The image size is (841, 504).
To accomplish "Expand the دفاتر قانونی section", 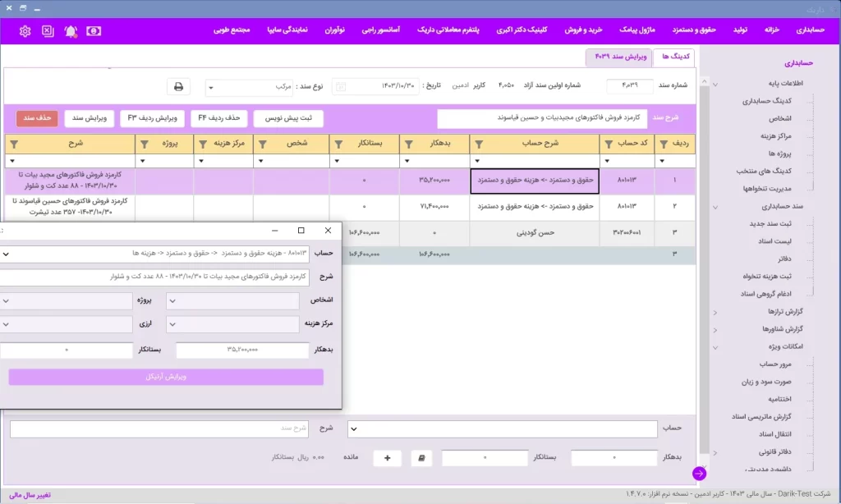I will 715,452.
